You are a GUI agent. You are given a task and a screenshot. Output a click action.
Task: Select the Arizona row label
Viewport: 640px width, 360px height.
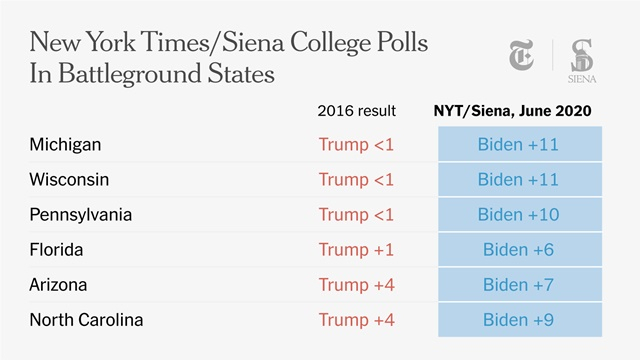tap(58, 285)
